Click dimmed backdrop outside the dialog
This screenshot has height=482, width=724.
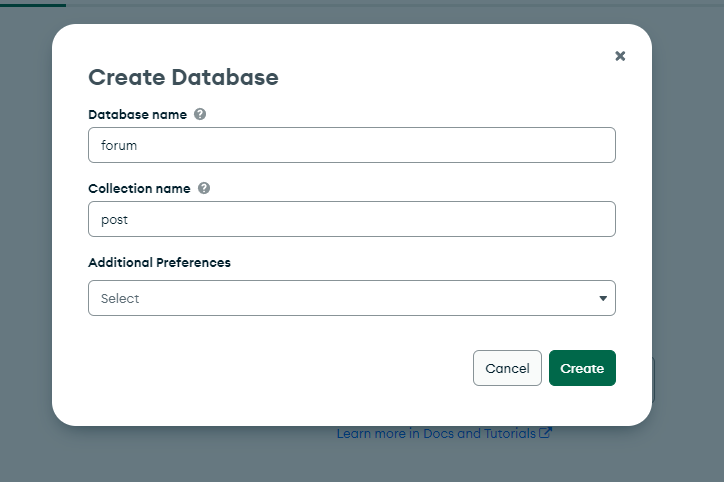click(688, 231)
